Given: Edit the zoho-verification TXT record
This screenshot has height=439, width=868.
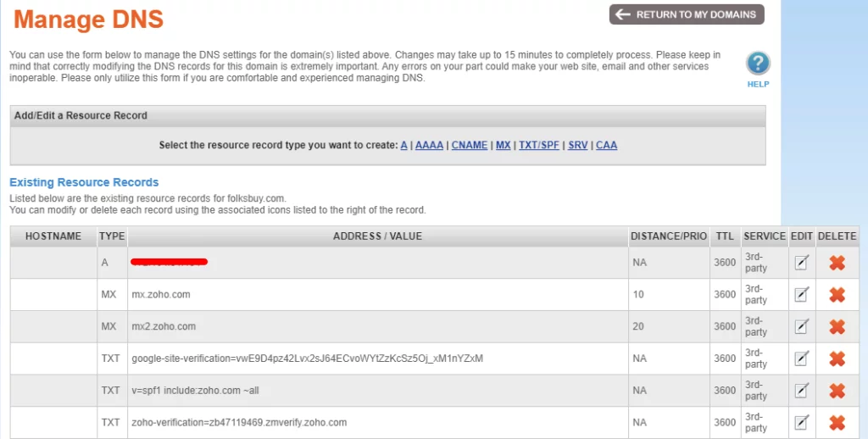Looking at the screenshot, I should pyautogui.click(x=801, y=422).
